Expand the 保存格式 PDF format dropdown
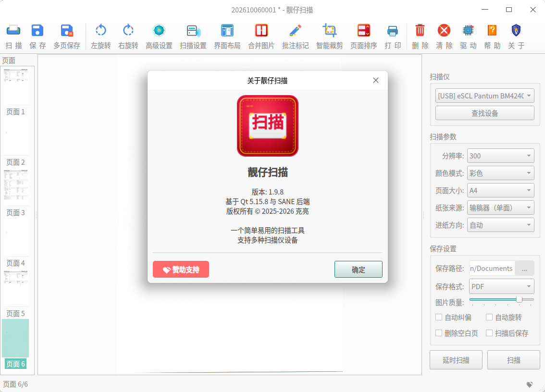This screenshot has height=392, width=545. tap(502, 287)
